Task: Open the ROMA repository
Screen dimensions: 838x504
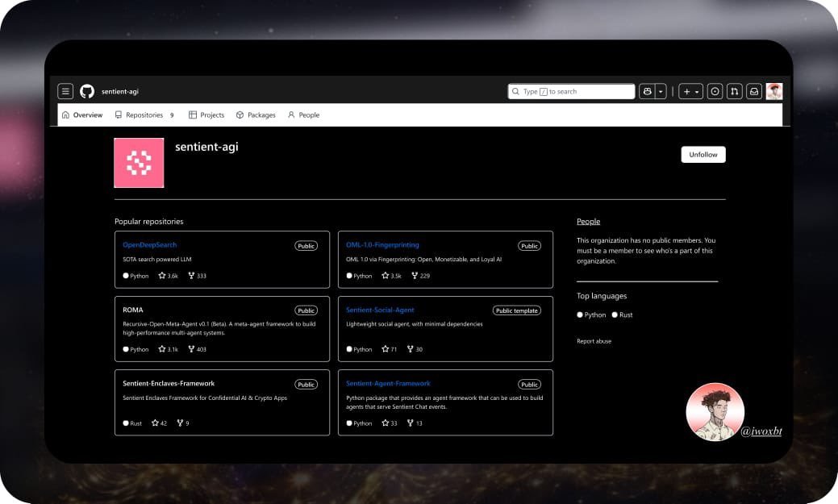Action: click(133, 310)
